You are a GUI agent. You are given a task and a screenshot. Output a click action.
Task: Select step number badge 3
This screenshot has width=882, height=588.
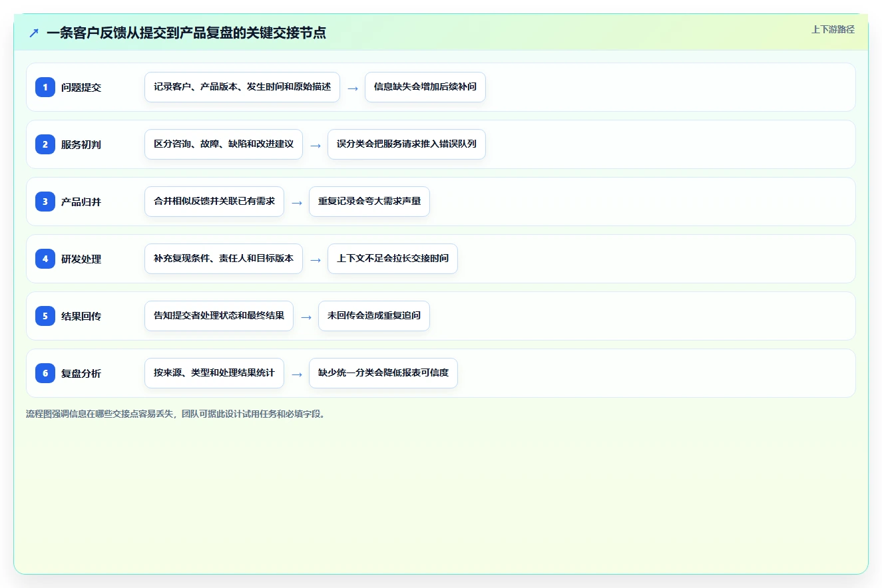(x=45, y=202)
